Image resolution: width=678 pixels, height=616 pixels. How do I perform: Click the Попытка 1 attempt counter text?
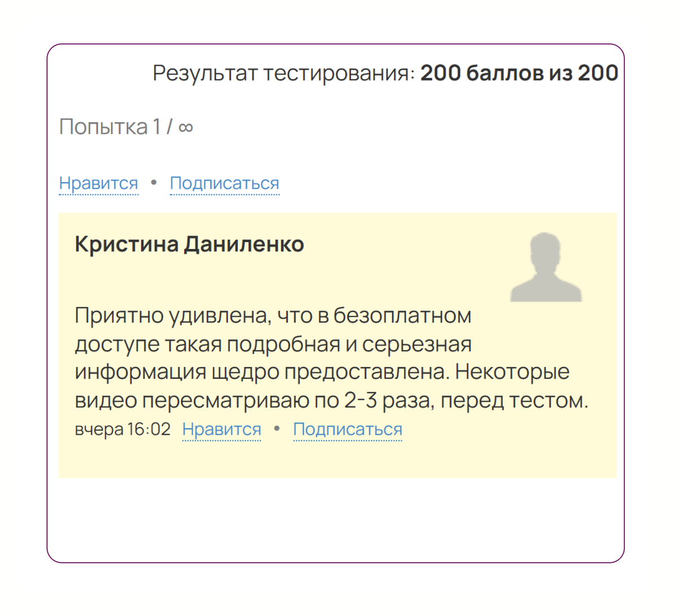point(111,127)
